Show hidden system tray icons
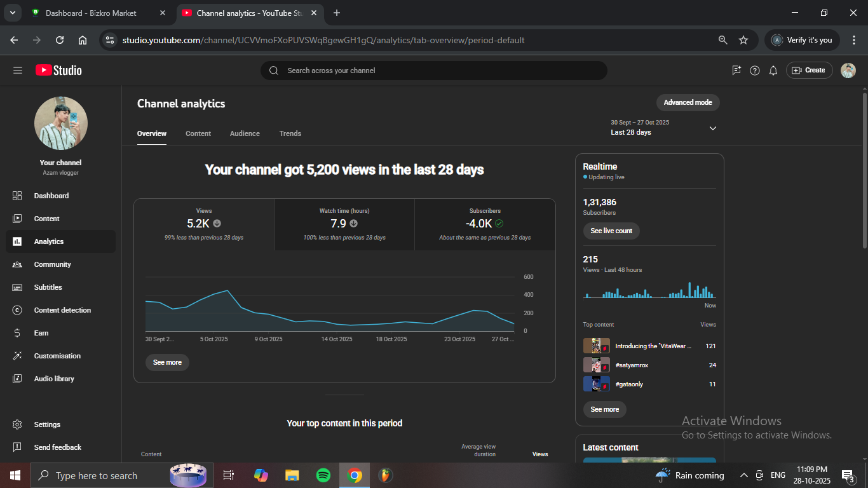868x488 pixels. point(743,475)
